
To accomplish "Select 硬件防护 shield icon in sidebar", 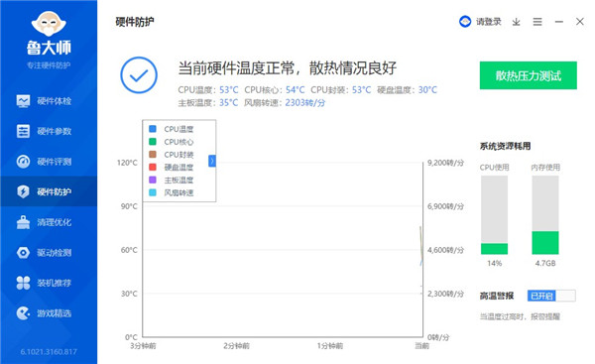I will pyautogui.click(x=23, y=191).
